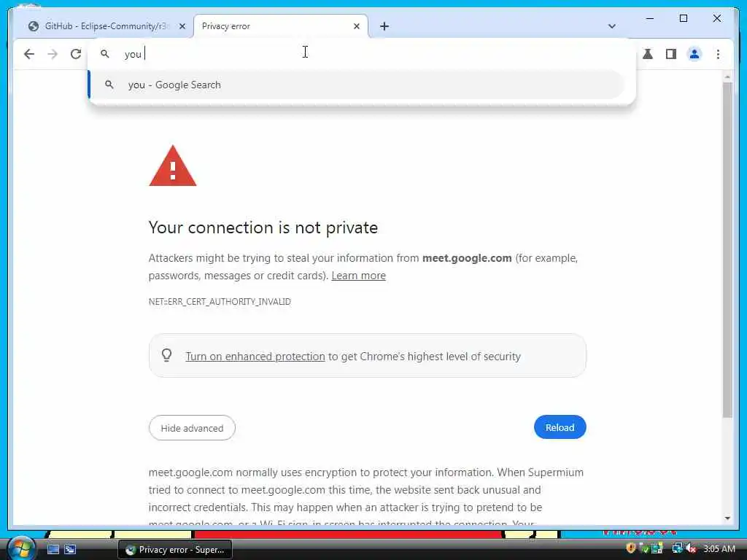The image size is (747, 560).
Task: Reload the page using the toolbar icon
Action: point(76,54)
